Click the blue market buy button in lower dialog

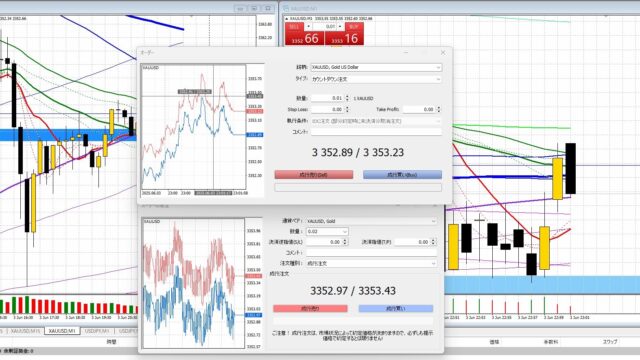pos(396,309)
